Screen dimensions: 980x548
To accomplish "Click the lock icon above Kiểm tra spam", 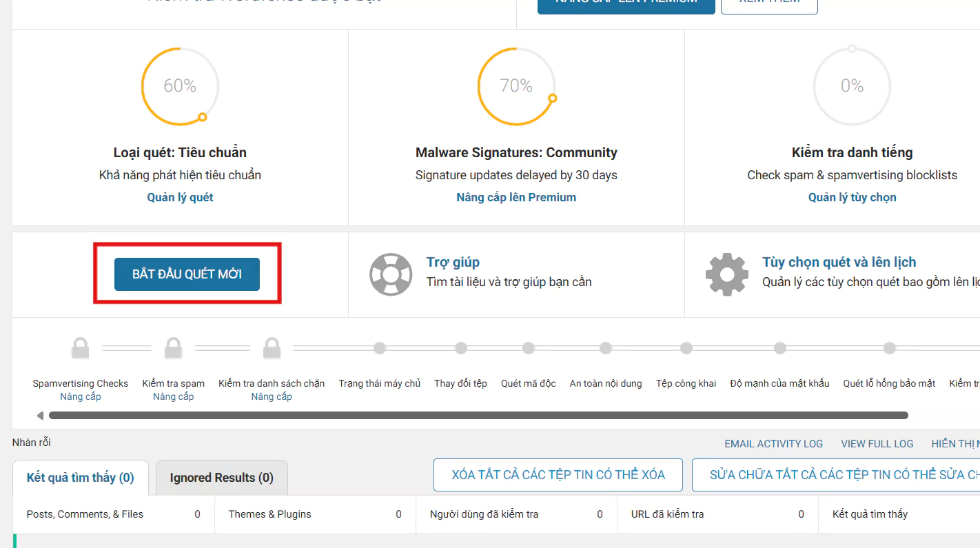I will point(173,348).
